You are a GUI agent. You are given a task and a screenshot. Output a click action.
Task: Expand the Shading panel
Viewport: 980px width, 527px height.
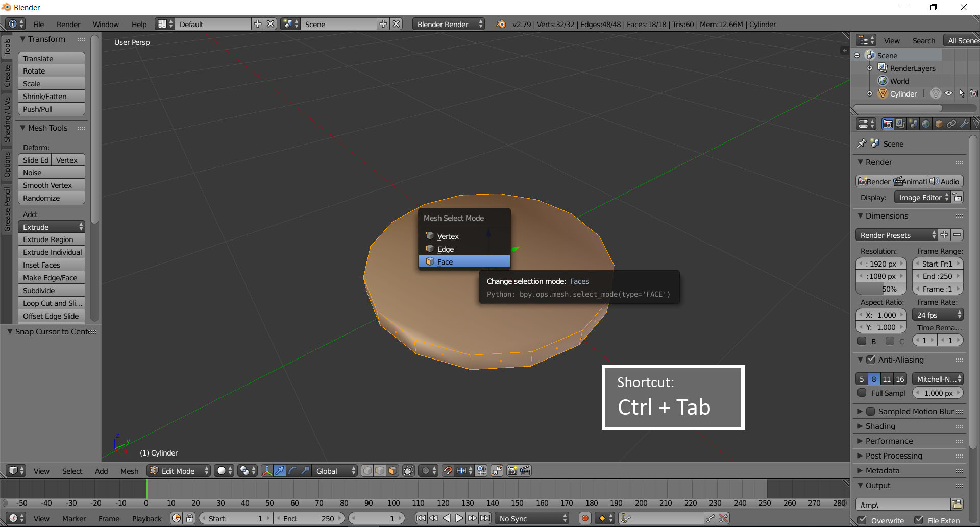click(x=860, y=426)
